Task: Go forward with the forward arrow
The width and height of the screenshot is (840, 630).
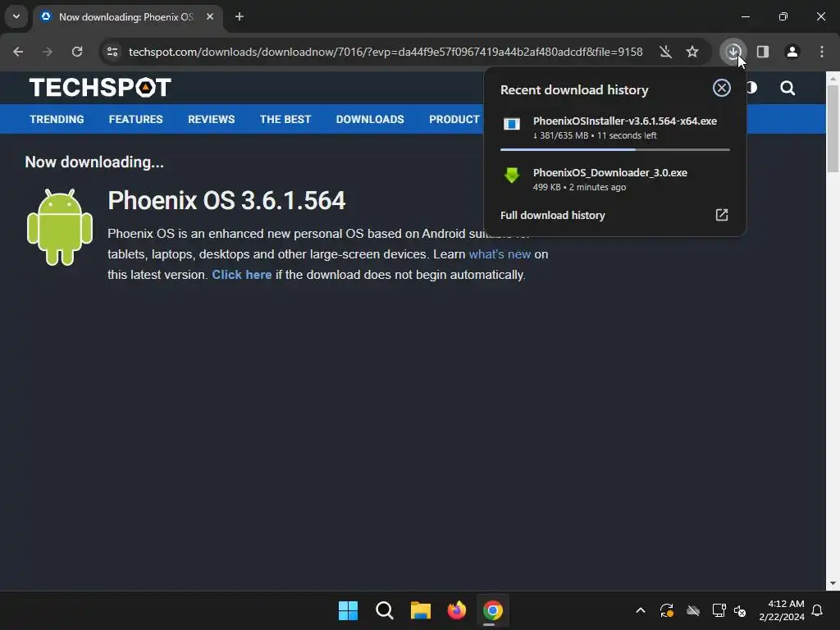Action: pos(48,52)
